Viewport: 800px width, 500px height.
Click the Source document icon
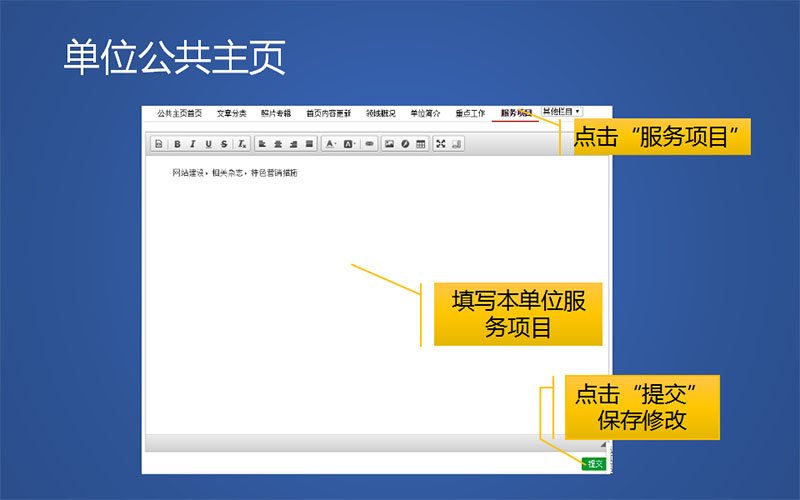[158, 144]
